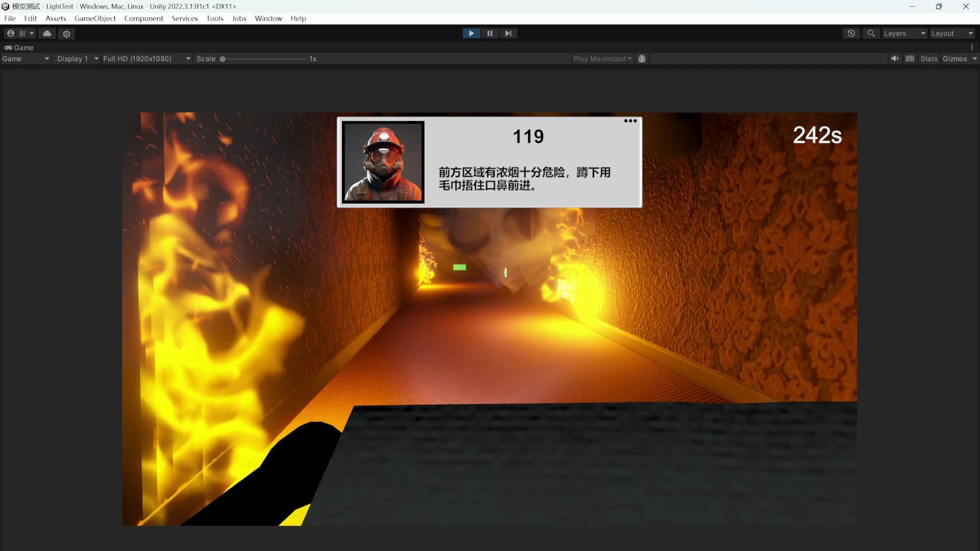
Task: Toggle the Stats overlay
Action: pyautogui.click(x=929, y=59)
